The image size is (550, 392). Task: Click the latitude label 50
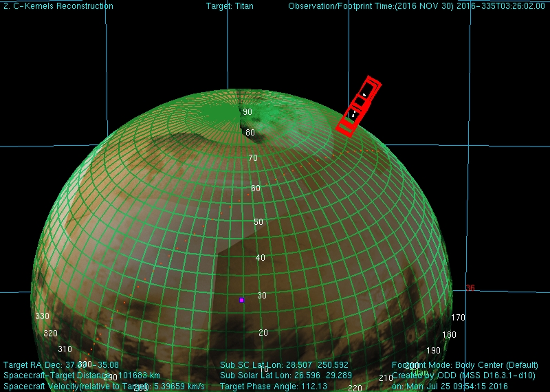click(x=258, y=222)
